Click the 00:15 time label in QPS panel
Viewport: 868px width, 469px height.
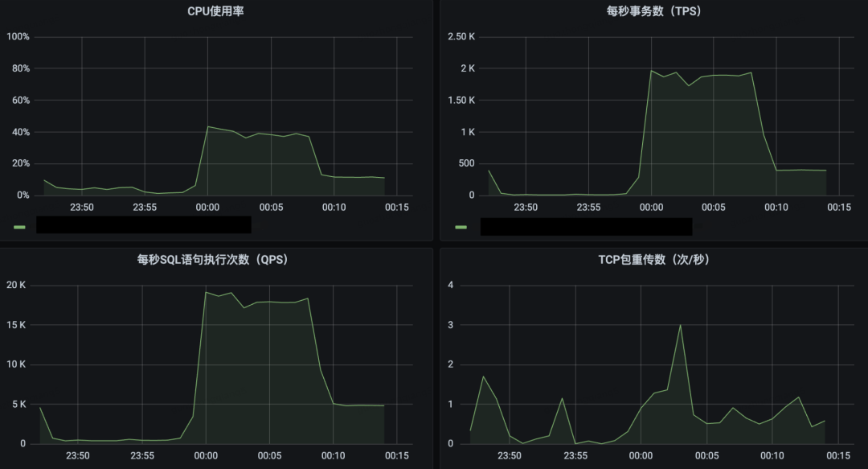(397, 455)
